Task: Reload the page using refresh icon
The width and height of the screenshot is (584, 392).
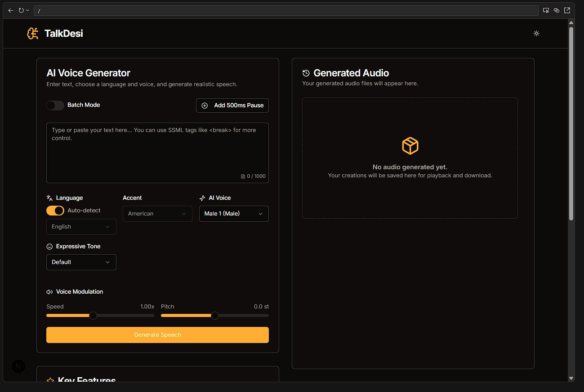Action: point(21,10)
